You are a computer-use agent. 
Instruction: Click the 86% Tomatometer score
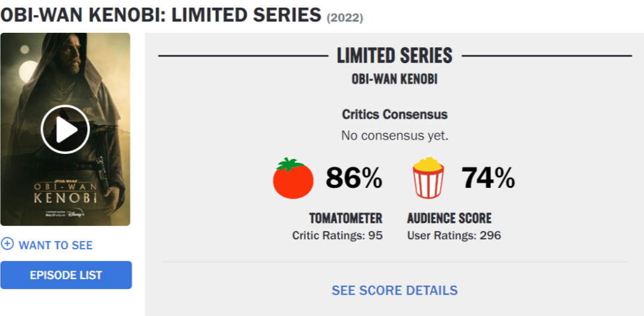pos(354,178)
